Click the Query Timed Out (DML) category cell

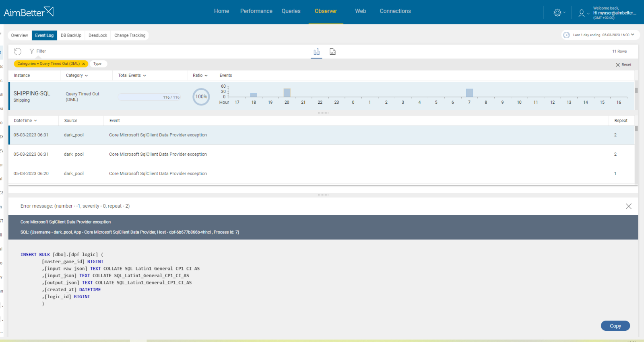83,97
